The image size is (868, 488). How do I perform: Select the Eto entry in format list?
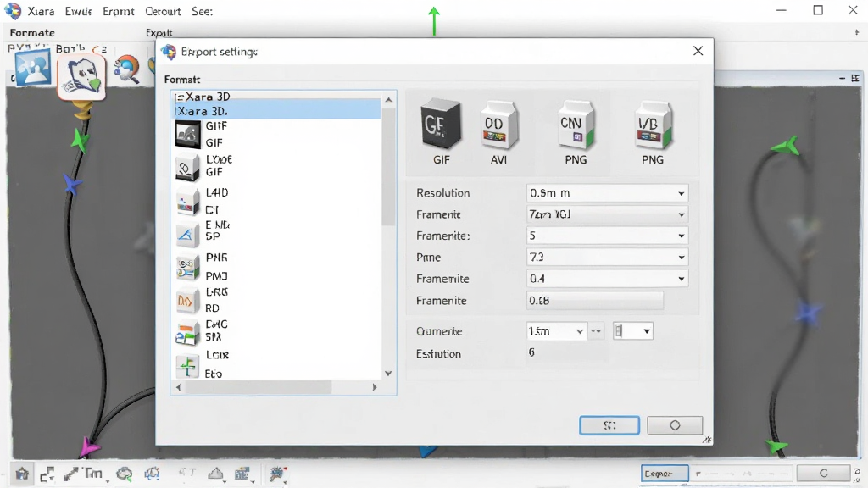click(213, 374)
